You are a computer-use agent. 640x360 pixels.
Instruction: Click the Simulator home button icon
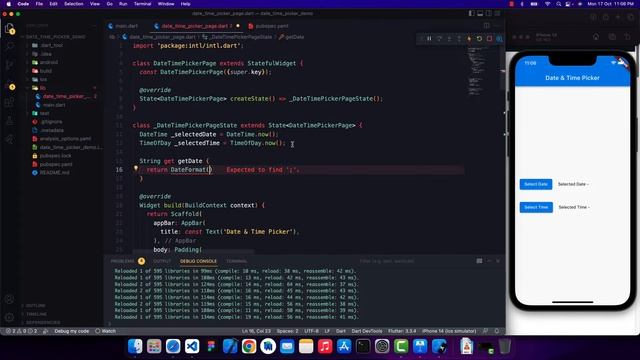coord(596,37)
